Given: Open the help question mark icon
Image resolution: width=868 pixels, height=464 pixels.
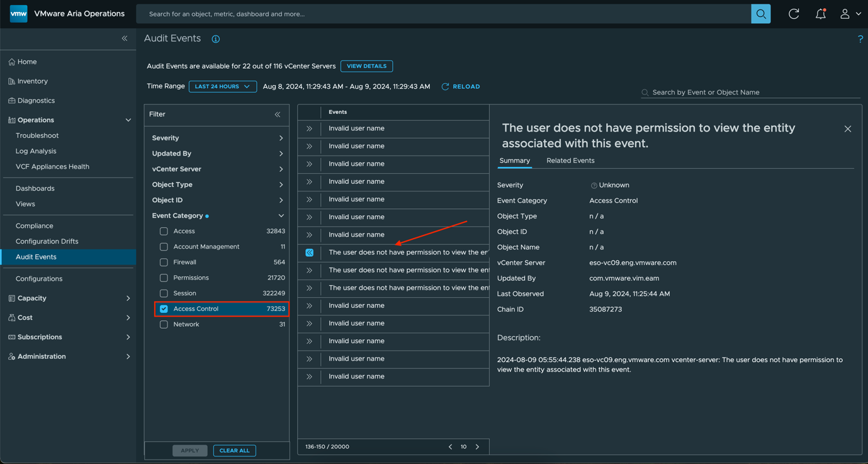Looking at the screenshot, I should (x=860, y=39).
